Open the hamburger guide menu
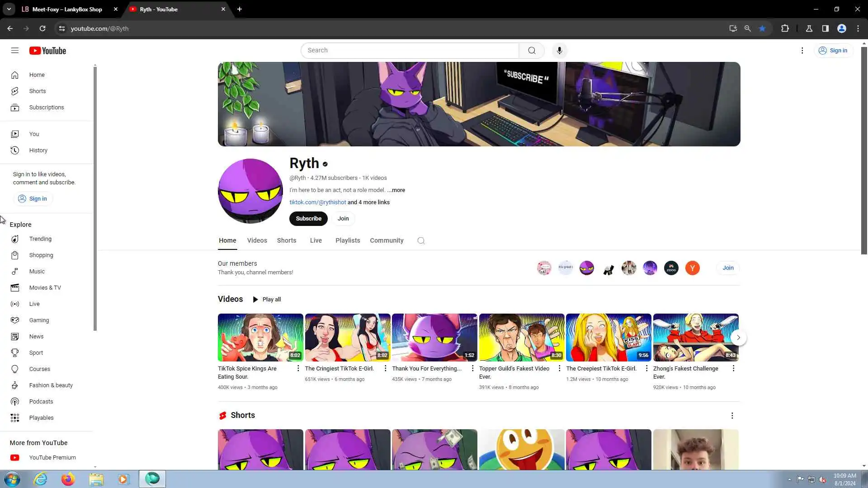 click(x=15, y=51)
